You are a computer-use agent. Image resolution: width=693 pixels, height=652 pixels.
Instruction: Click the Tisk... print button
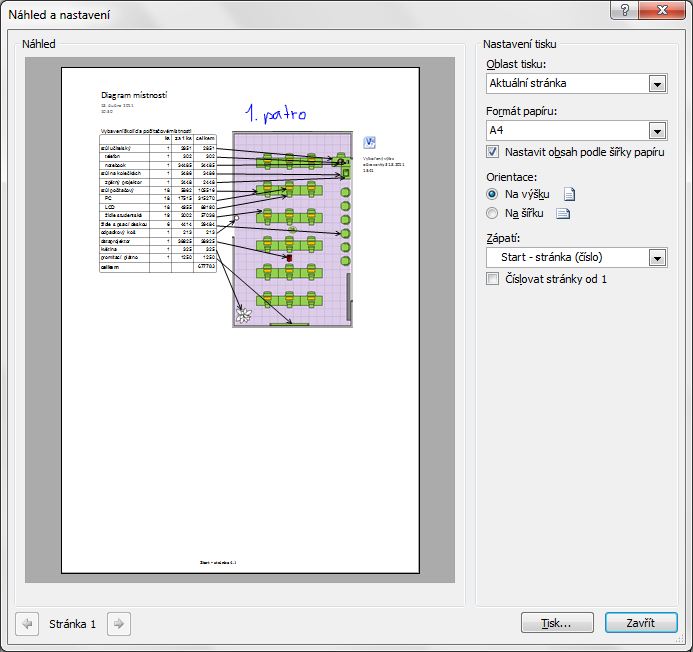click(557, 623)
